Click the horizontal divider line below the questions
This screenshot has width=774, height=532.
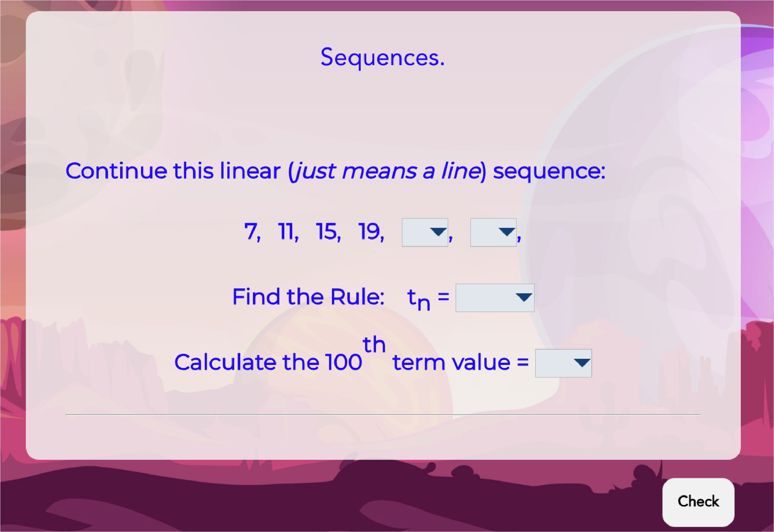coord(383,415)
